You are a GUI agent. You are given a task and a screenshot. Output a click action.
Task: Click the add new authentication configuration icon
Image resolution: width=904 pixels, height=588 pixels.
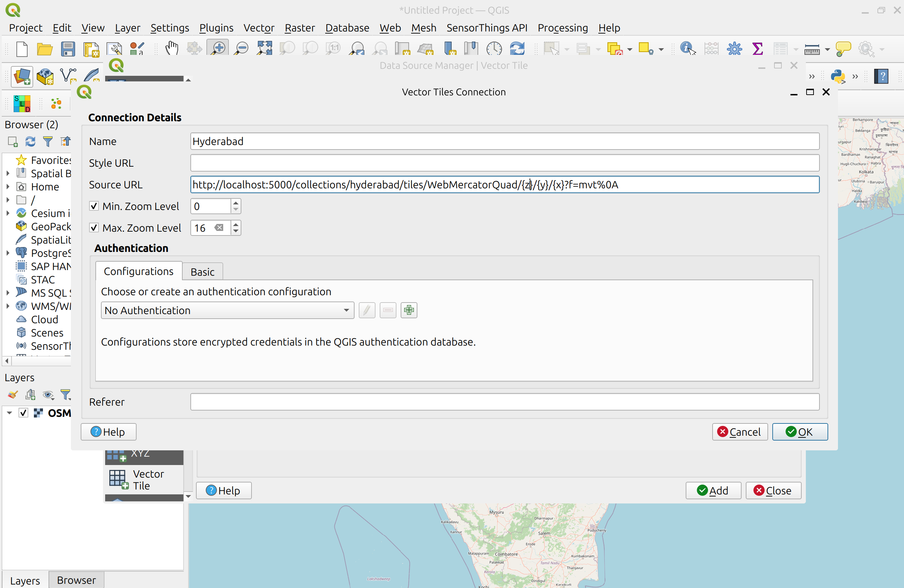click(x=409, y=310)
